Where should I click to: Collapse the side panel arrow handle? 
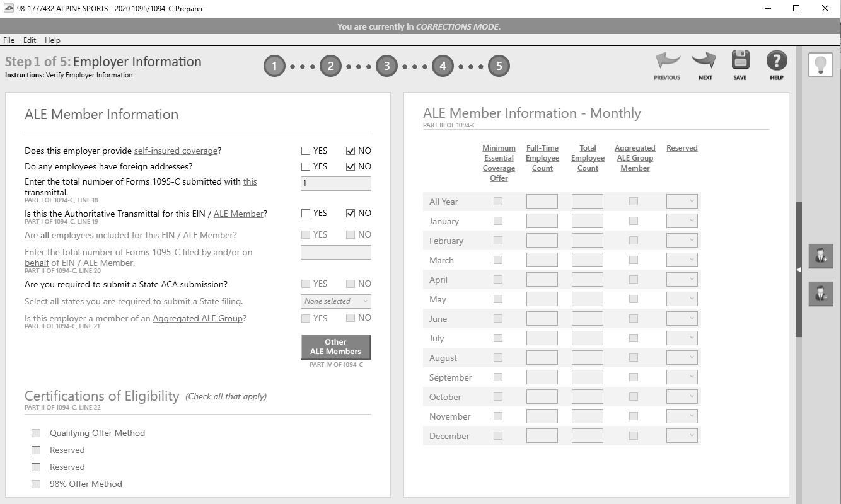[x=799, y=270]
